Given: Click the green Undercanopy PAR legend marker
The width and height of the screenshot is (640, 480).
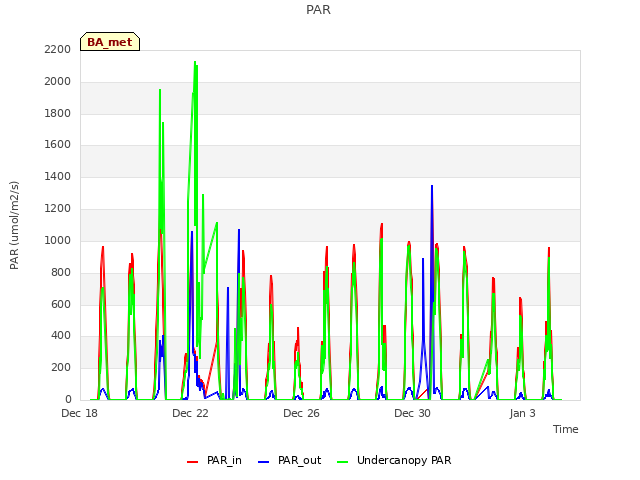Looking at the screenshot, I should point(343,462).
